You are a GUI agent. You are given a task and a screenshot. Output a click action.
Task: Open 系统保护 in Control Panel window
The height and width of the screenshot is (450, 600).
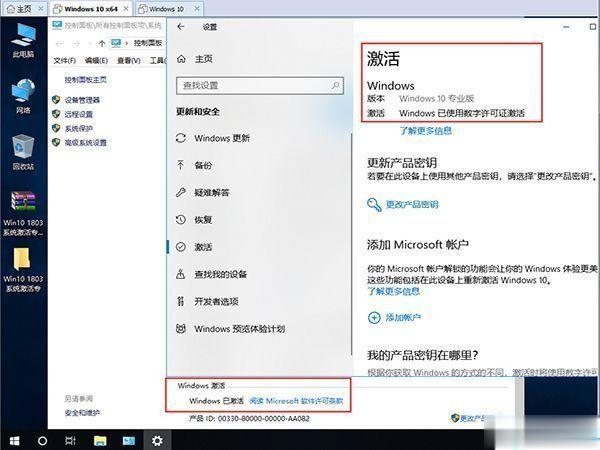pos(78,128)
